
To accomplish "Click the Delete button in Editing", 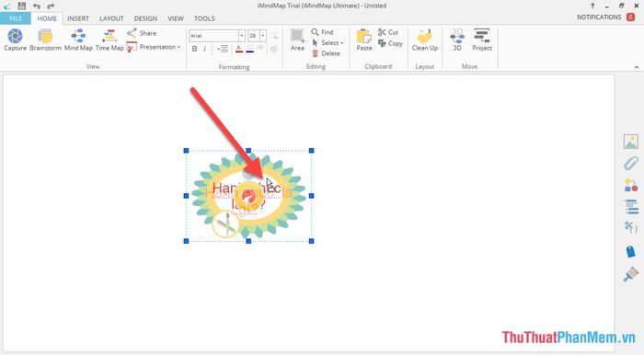I will 326,53.
